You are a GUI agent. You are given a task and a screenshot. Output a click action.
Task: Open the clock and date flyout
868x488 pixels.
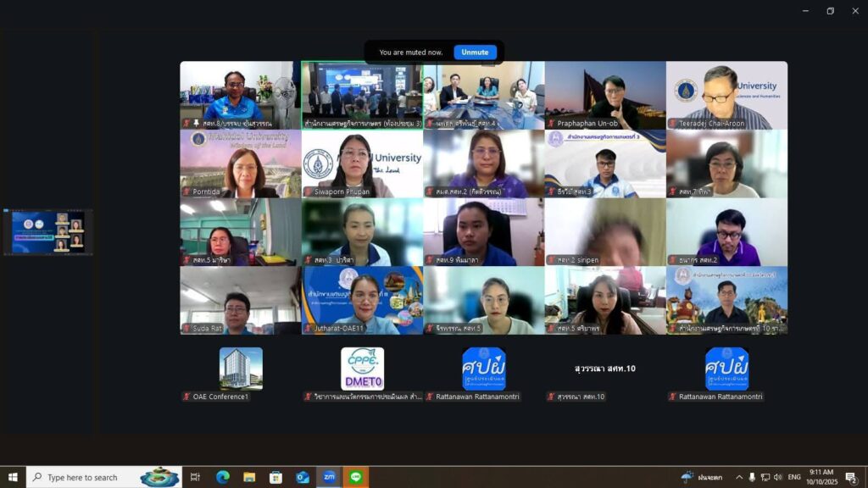[821, 477]
